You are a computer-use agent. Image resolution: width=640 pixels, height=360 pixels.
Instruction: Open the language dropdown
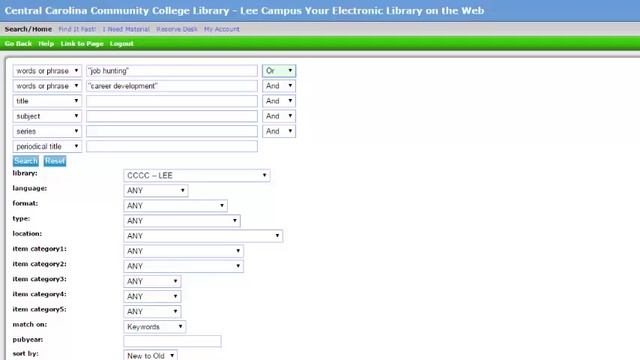point(156,191)
